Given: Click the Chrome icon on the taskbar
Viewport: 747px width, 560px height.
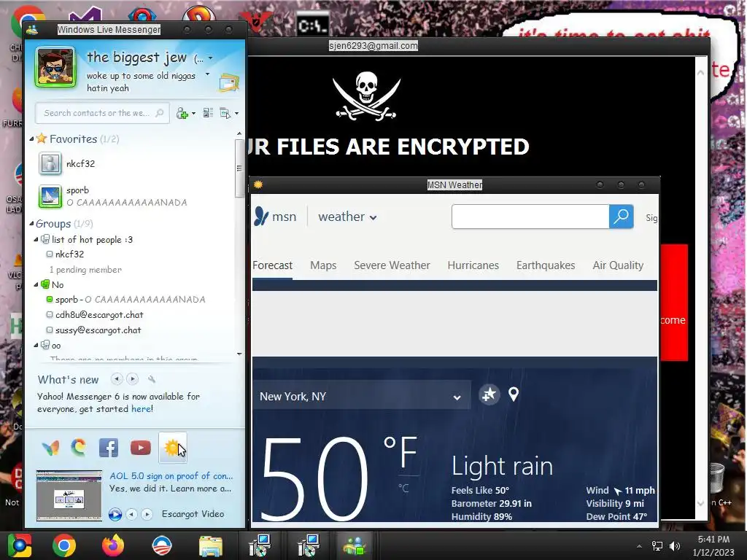Looking at the screenshot, I should (x=64, y=545).
